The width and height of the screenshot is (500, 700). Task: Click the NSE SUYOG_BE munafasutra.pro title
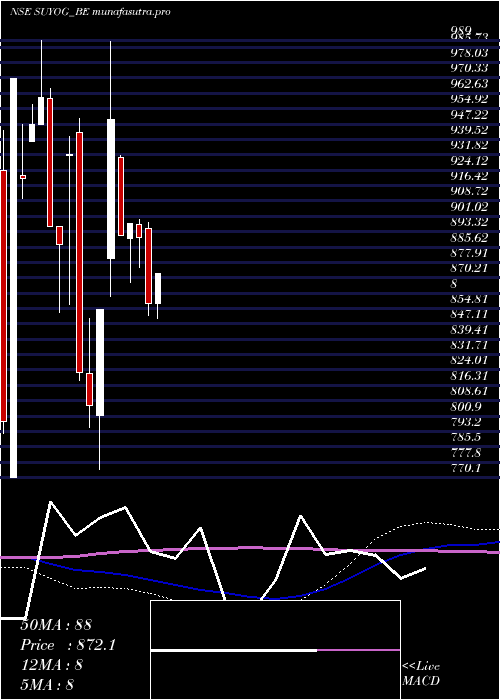point(90,12)
